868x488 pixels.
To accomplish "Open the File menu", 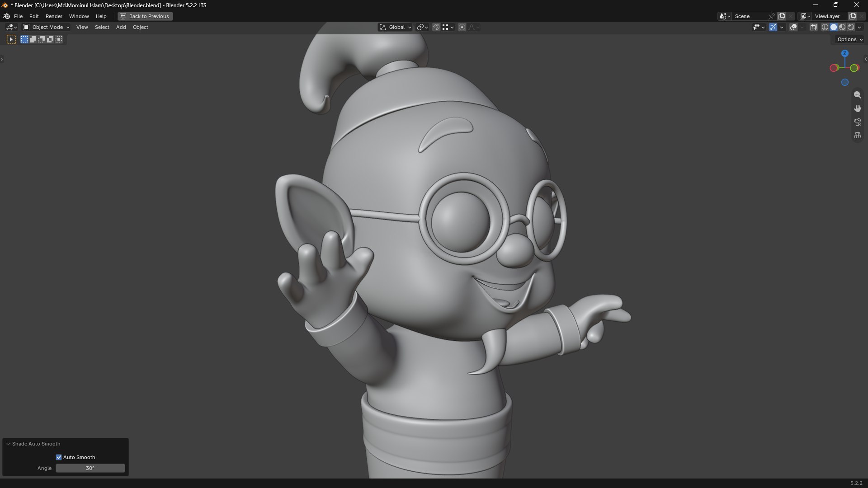I will [x=18, y=16].
